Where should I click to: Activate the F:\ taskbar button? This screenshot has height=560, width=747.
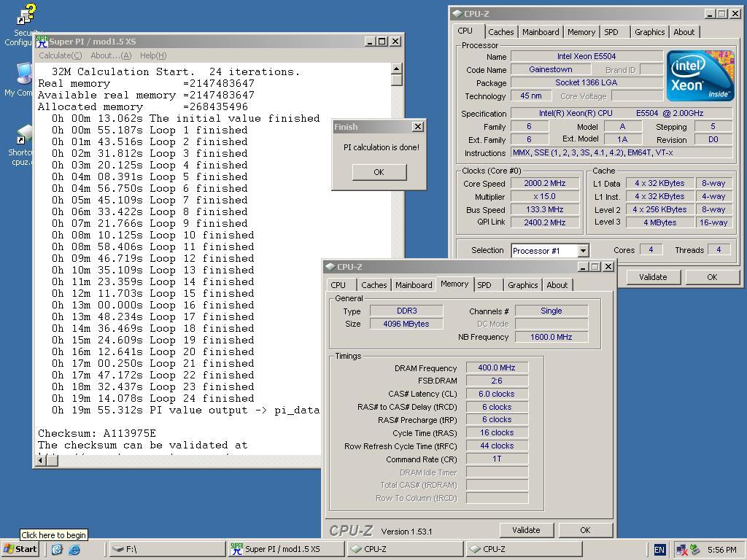point(167,549)
